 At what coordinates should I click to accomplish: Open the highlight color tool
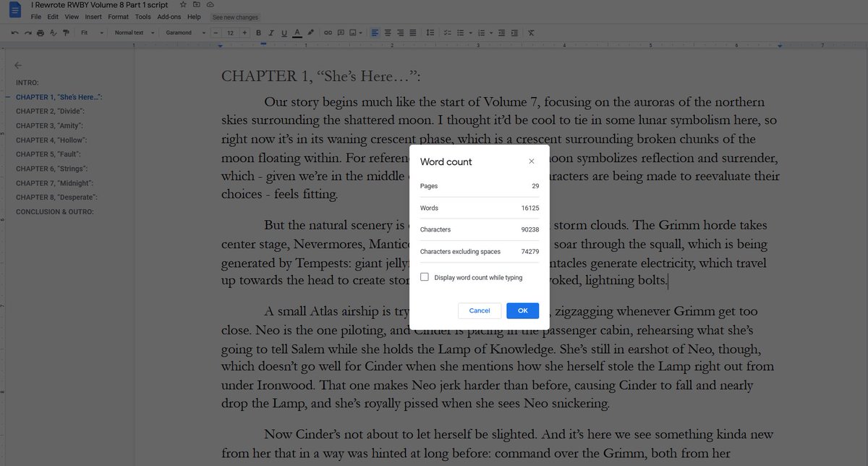point(310,33)
